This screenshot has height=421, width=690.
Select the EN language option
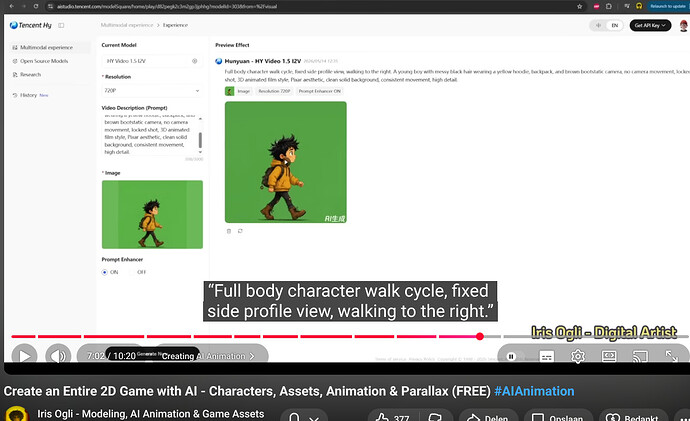pos(614,26)
